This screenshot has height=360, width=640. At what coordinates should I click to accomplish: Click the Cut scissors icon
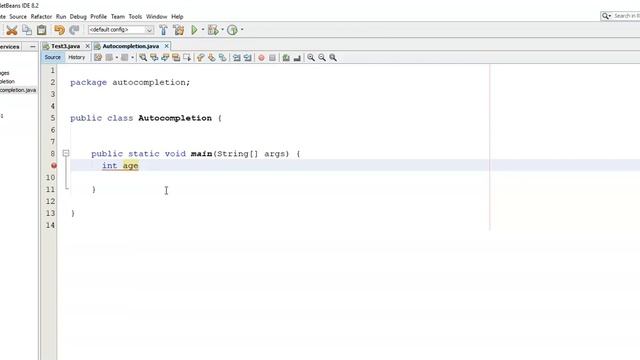[11, 30]
